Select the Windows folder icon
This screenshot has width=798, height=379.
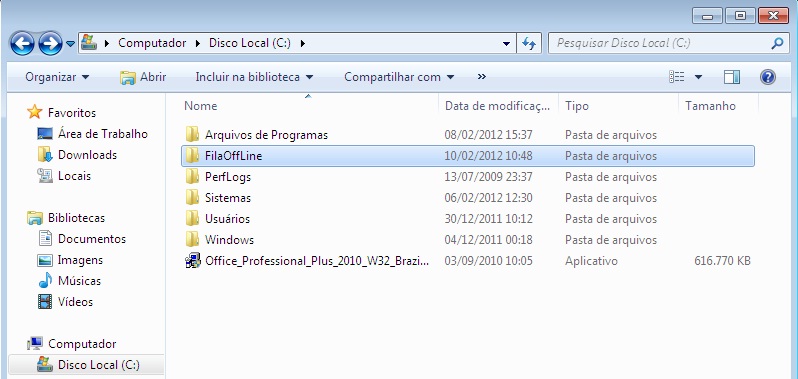[x=192, y=240]
